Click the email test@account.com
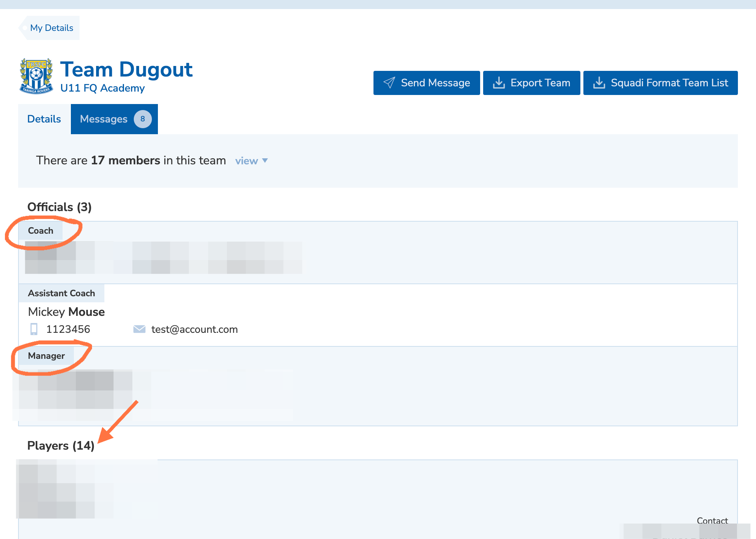Viewport: 756px width, 539px height. 194,329
